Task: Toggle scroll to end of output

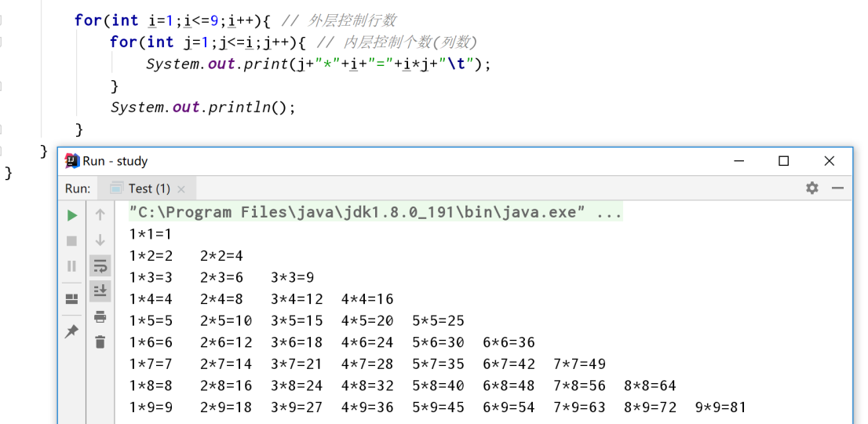Action: pyautogui.click(x=100, y=291)
